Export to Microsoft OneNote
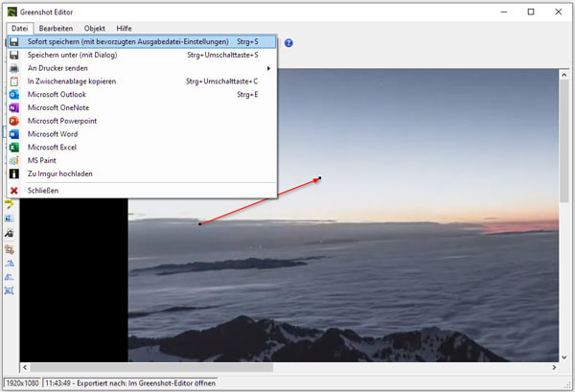The width and height of the screenshot is (575, 392). [142, 107]
